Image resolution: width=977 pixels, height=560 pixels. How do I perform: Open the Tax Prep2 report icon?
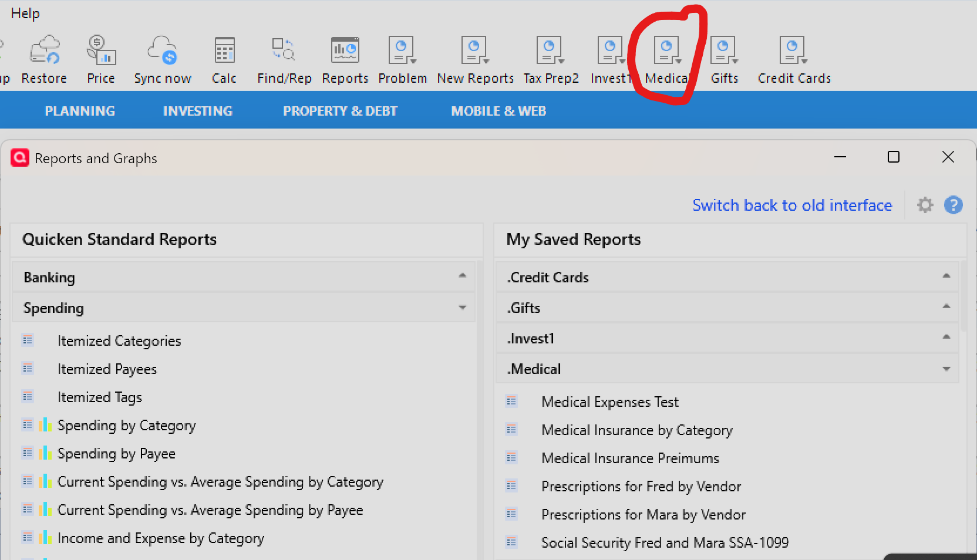(551, 50)
